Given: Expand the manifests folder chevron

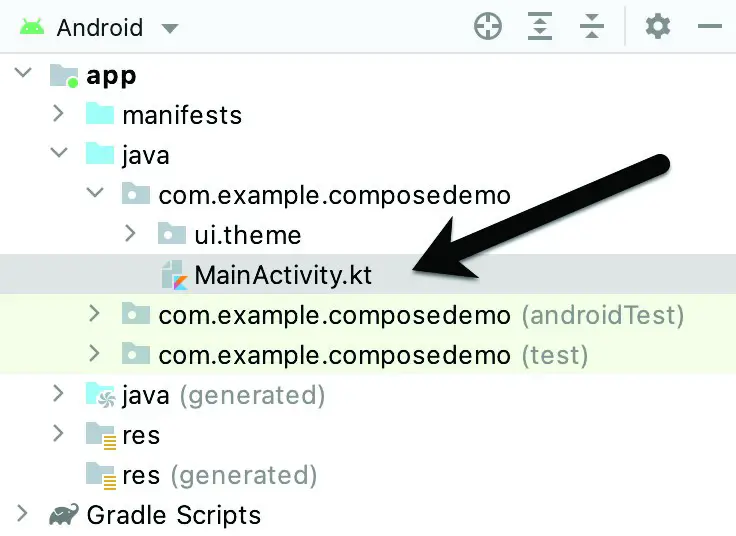Looking at the screenshot, I should (x=58, y=113).
